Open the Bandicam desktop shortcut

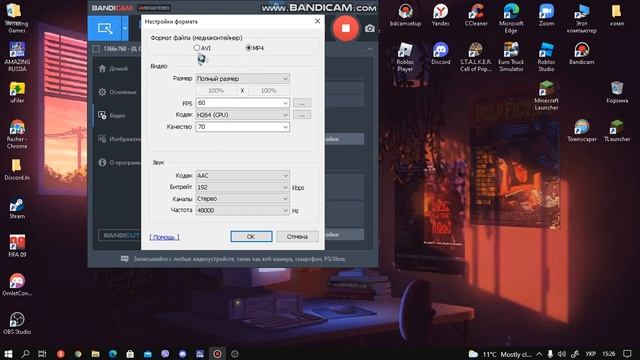582,54
